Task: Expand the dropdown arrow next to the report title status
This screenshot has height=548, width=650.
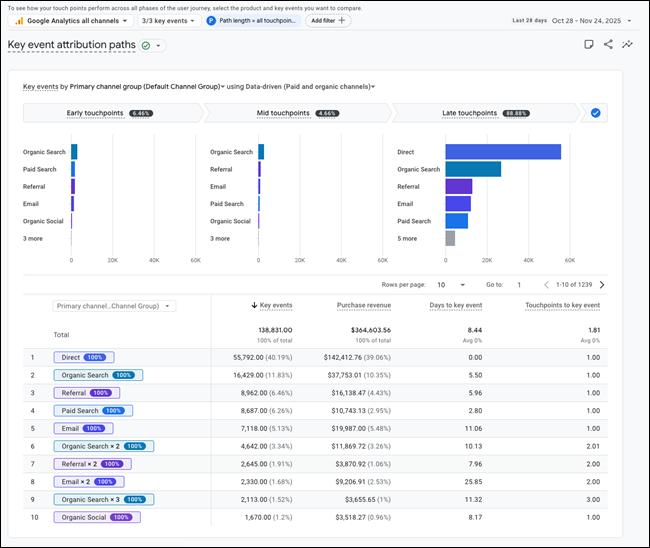Action: click(158, 46)
